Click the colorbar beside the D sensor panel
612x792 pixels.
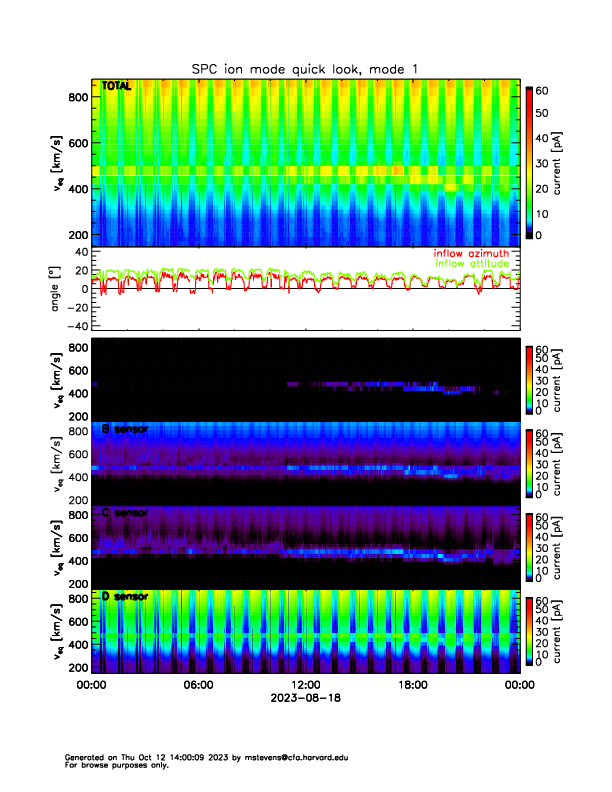(x=529, y=630)
